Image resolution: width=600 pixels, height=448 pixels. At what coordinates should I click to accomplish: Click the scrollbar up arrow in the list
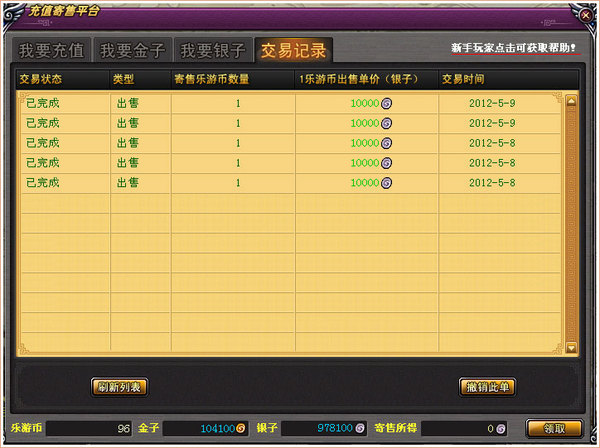(571, 101)
